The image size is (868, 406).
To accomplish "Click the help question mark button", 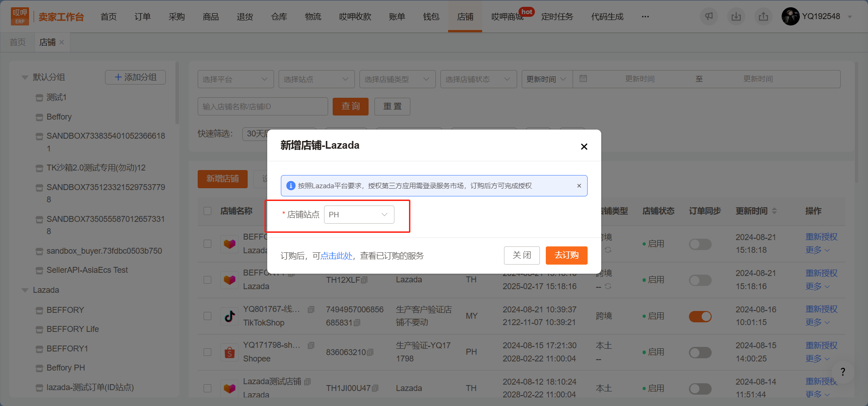I will click(843, 372).
